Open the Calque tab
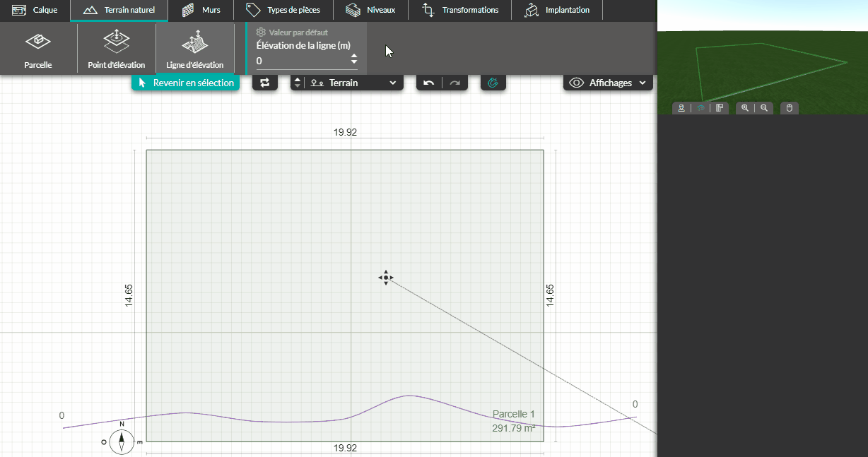868x457 pixels. point(35,10)
